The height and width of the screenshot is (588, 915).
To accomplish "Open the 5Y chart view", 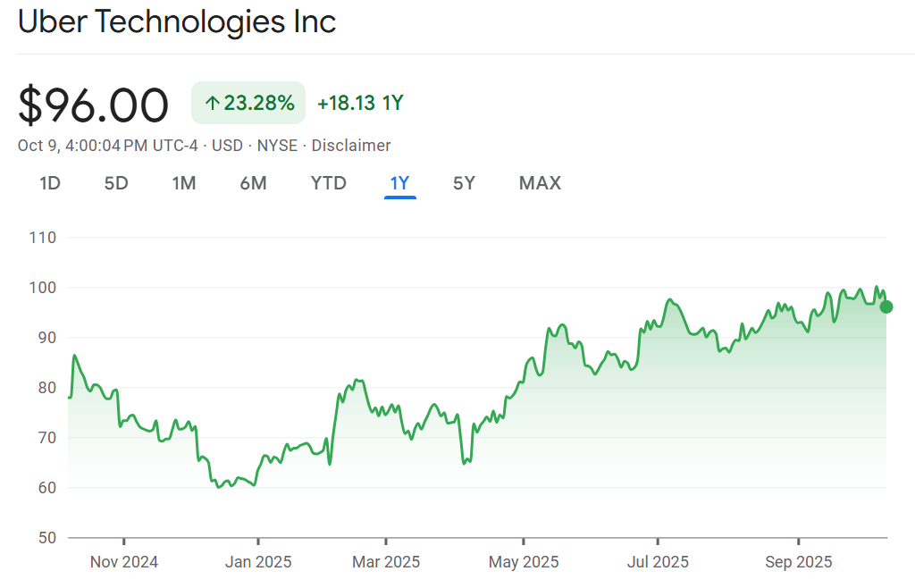I will (464, 183).
